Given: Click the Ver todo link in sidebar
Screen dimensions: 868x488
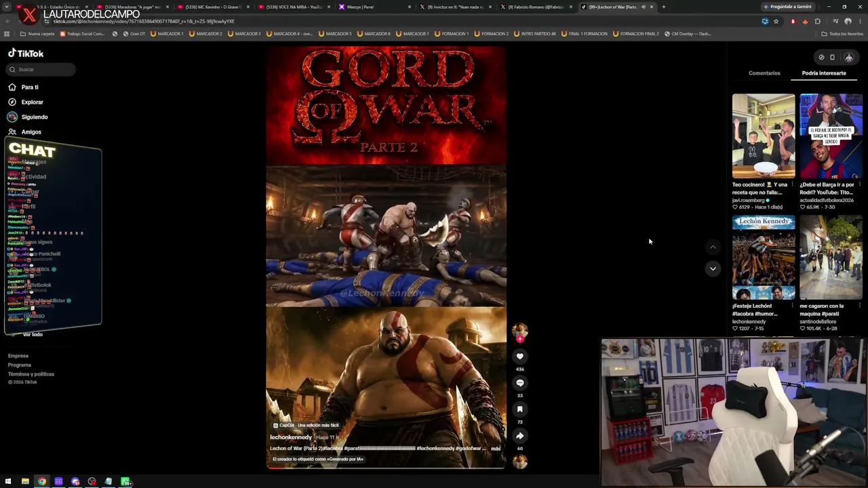Looking at the screenshot, I should (x=33, y=334).
